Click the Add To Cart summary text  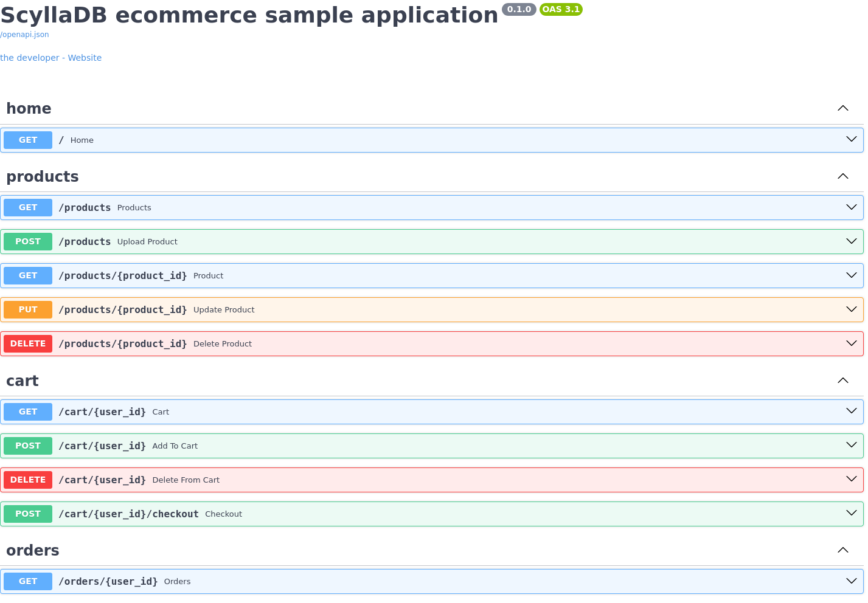(x=175, y=446)
